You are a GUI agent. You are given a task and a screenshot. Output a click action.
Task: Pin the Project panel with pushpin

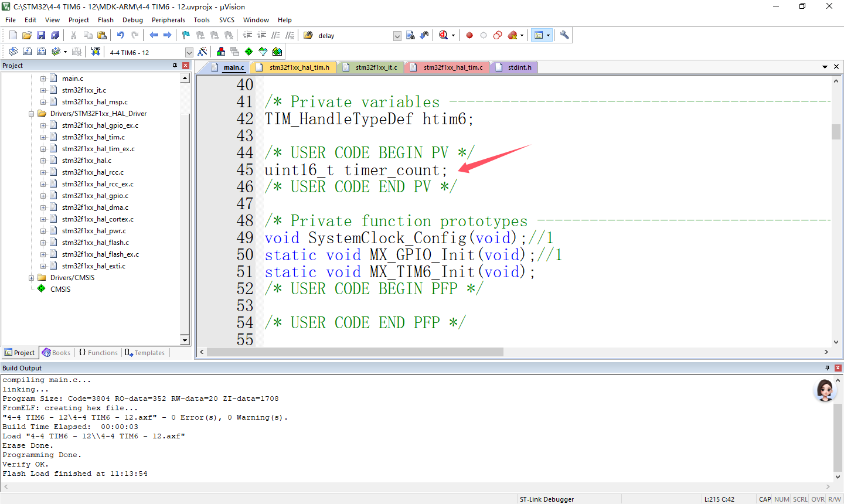click(x=175, y=66)
